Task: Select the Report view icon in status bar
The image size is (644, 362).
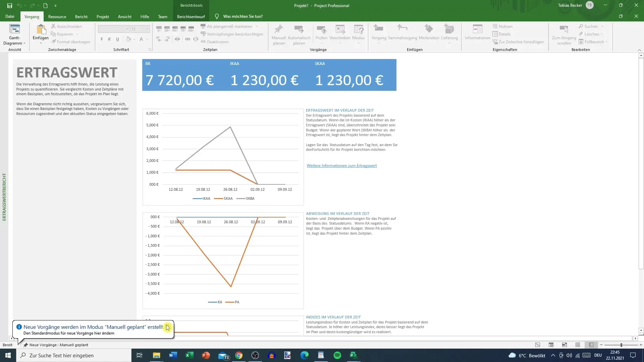Action: (591, 345)
